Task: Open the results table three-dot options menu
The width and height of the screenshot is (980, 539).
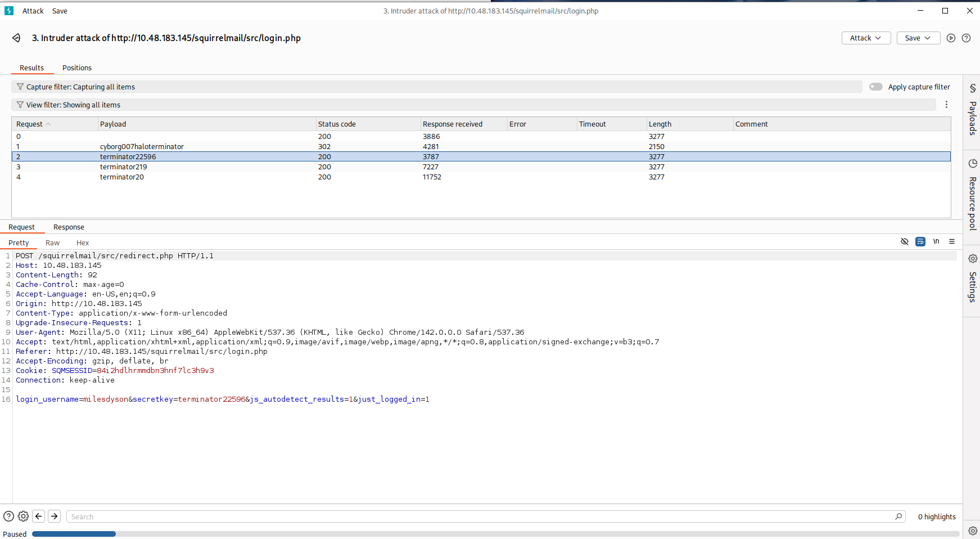Action: point(946,105)
